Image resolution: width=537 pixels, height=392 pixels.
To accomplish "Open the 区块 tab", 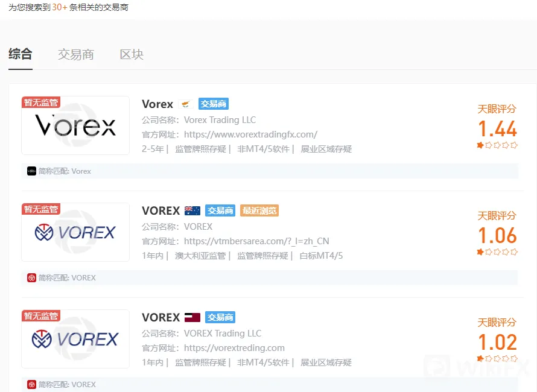I will pos(132,54).
